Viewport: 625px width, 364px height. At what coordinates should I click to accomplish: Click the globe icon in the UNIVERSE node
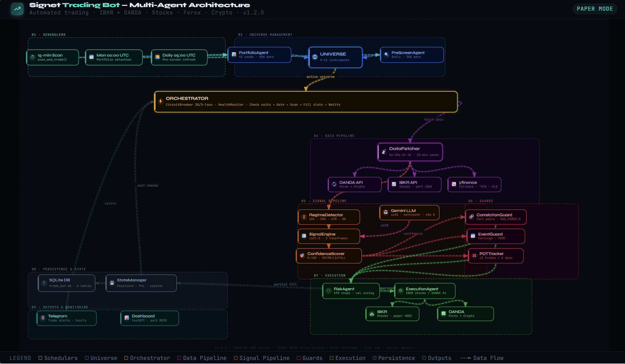click(x=314, y=57)
